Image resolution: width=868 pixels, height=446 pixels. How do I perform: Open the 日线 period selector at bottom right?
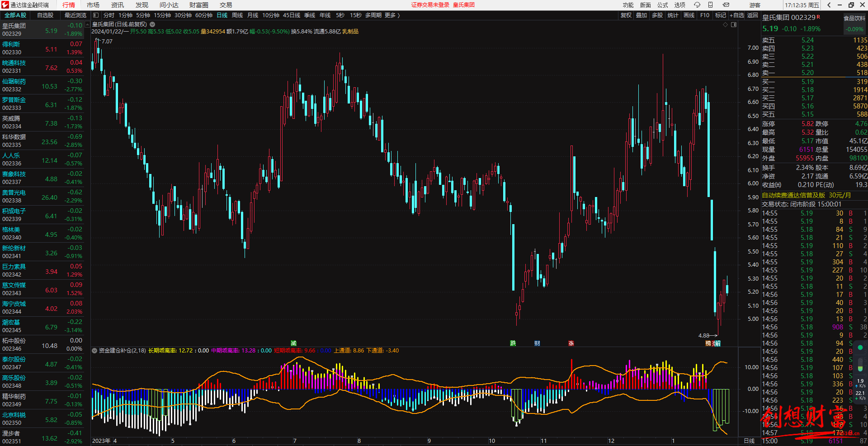[x=749, y=441]
